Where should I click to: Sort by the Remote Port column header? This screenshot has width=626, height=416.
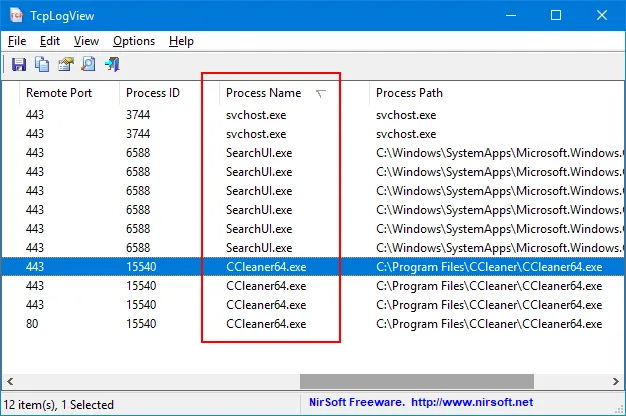tap(69, 93)
